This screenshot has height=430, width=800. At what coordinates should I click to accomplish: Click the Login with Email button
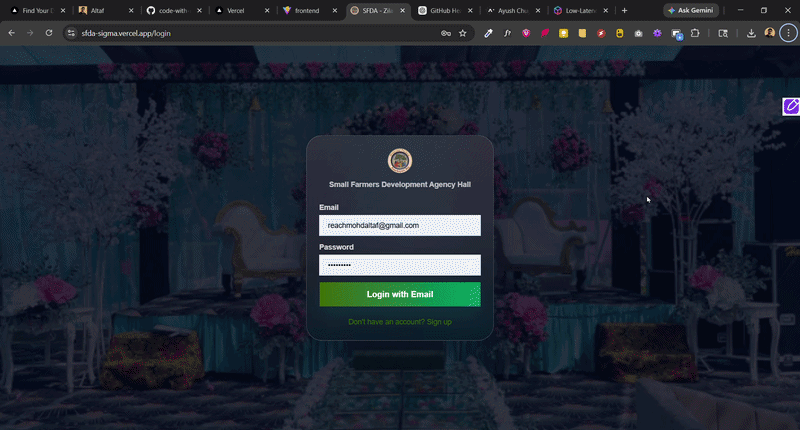point(399,294)
